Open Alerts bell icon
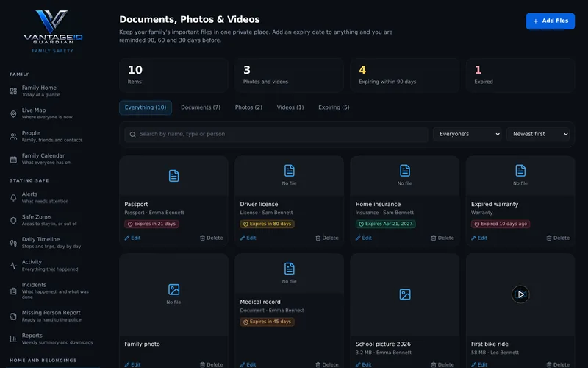 [x=13, y=197]
